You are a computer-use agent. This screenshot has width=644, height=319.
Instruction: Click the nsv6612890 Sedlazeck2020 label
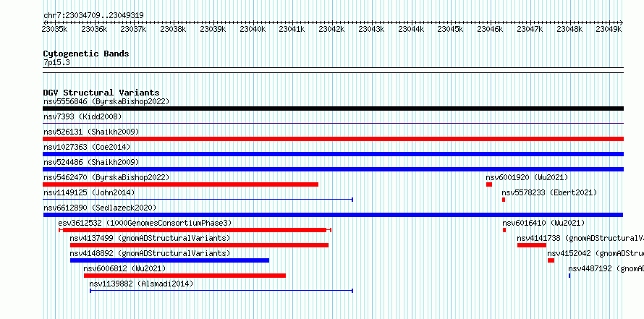(100, 208)
